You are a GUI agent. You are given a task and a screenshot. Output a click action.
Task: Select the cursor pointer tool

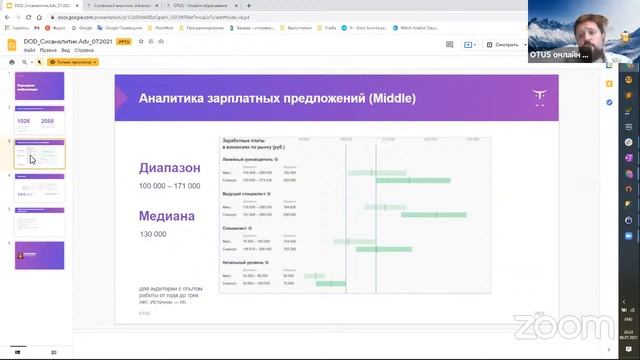coord(40,62)
